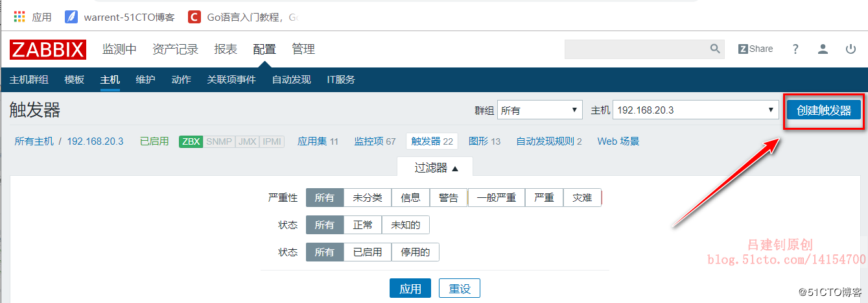Select 警告 severity option
Image resolution: width=868 pixels, height=303 pixels.
[449, 198]
